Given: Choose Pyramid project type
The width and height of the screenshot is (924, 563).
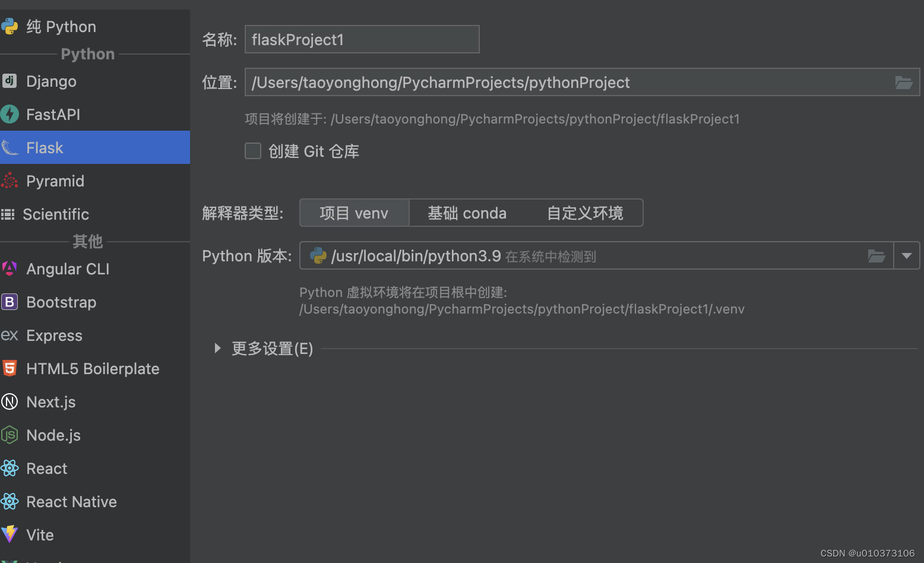Looking at the screenshot, I should click(95, 181).
